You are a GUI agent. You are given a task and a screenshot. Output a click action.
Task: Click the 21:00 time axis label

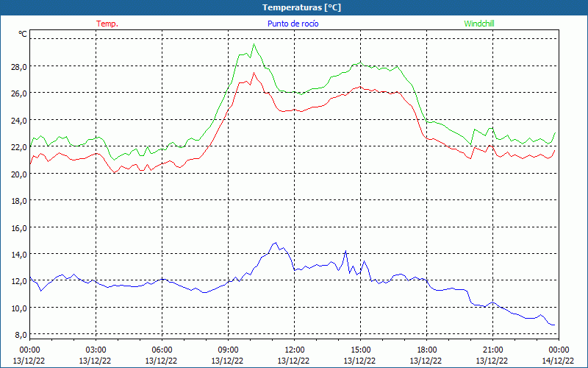click(x=492, y=350)
